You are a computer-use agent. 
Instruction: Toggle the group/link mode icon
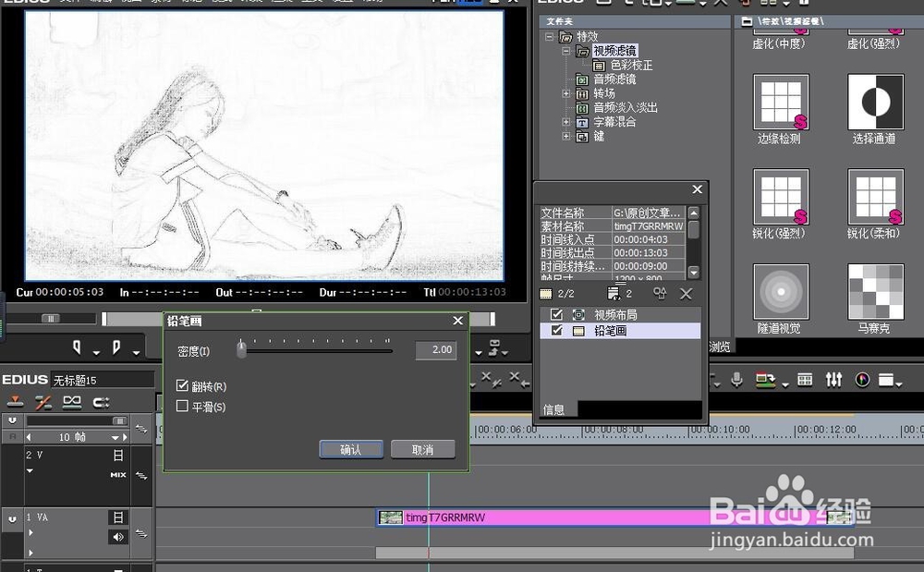click(72, 402)
